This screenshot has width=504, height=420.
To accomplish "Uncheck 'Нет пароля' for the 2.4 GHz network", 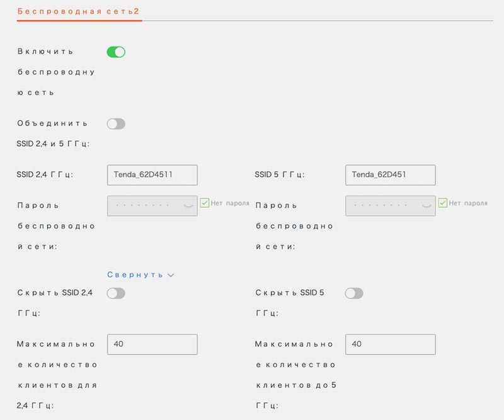I will click(x=205, y=203).
